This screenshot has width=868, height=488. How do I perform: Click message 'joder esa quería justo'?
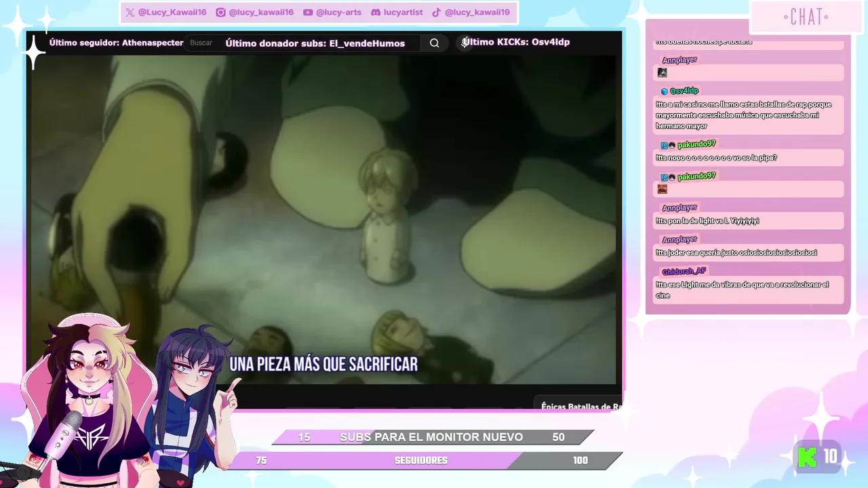click(749, 253)
